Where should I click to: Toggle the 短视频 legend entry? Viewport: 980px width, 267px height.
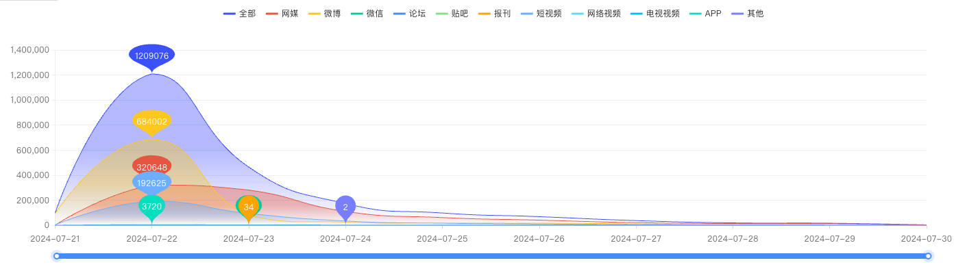point(541,14)
